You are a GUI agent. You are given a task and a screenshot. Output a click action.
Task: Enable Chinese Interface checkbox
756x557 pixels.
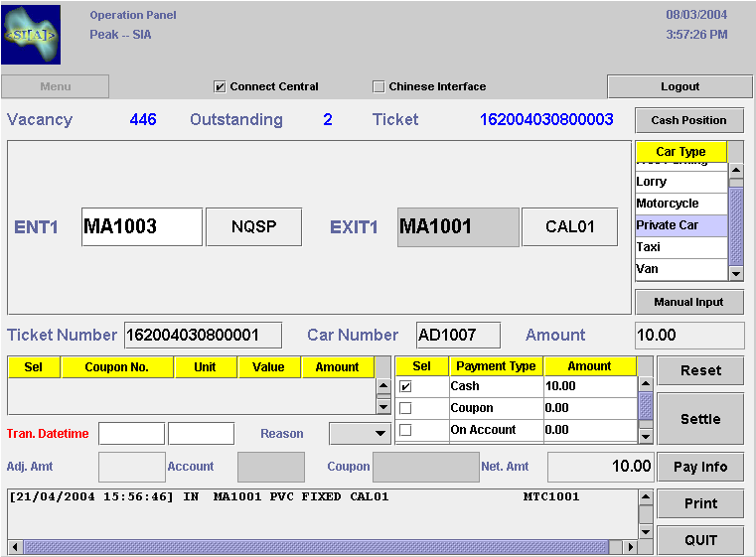point(378,86)
